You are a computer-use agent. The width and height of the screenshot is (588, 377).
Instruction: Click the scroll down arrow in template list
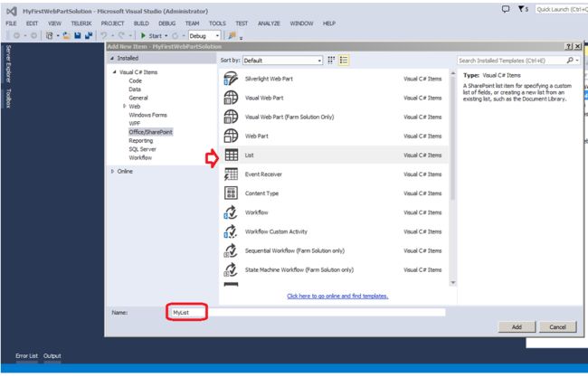point(453,283)
